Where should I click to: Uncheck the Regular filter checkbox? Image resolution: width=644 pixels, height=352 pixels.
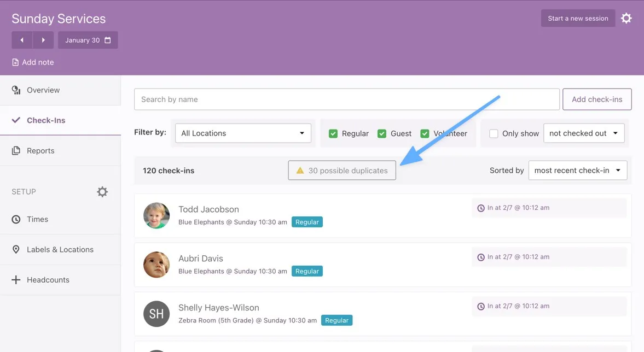[333, 133]
